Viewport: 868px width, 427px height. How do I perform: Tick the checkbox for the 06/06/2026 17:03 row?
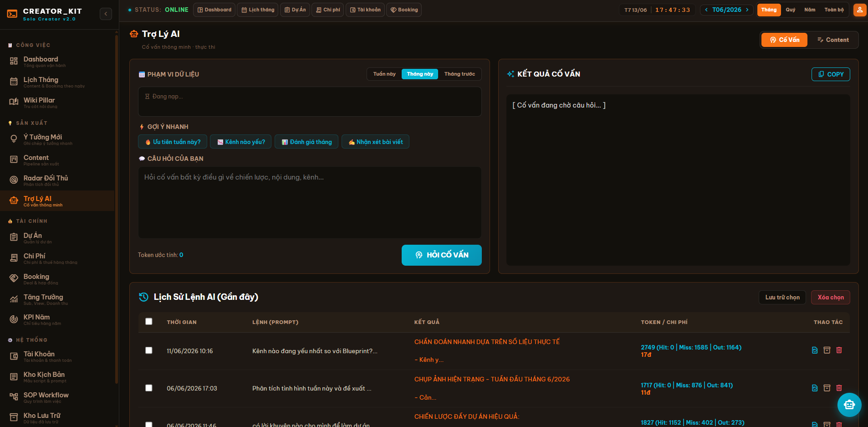click(149, 388)
